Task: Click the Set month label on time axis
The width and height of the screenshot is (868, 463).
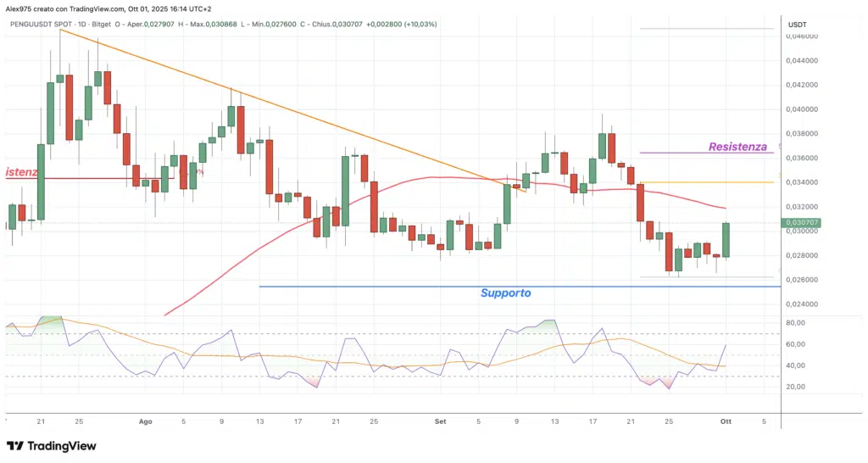Action: [440, 421]
